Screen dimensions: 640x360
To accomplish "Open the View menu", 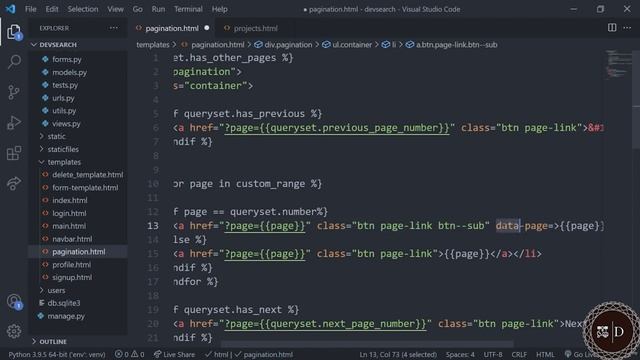I will [116, 9].
